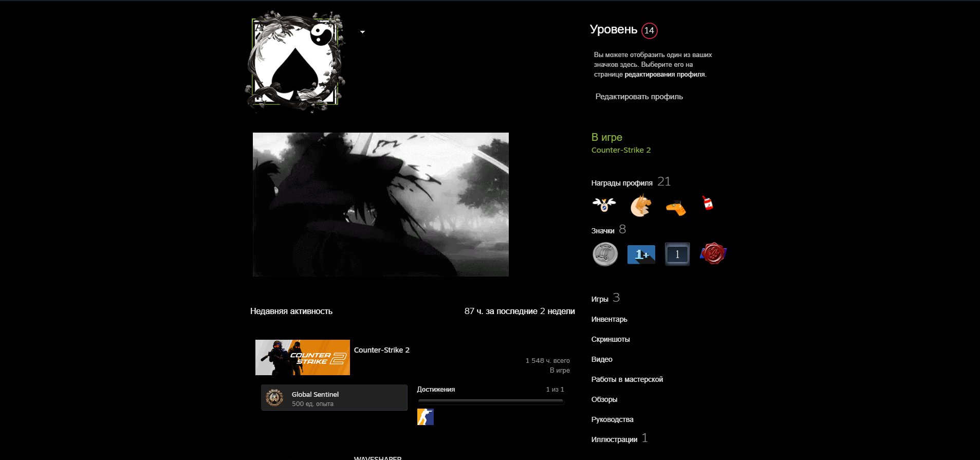The image size is (980, 460).
Task: Open the dropdown arrow beside the avatar
Action: tap(362, 32)
